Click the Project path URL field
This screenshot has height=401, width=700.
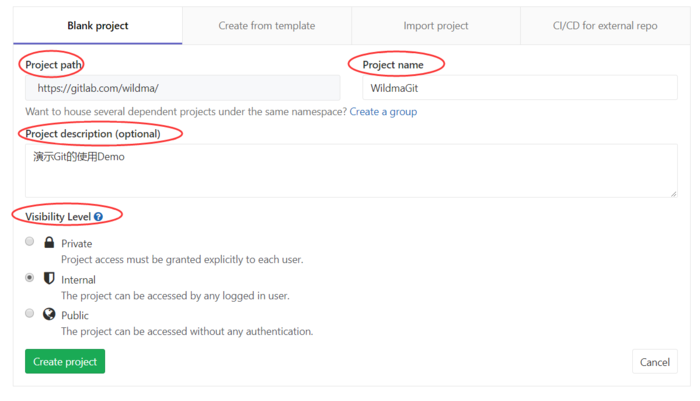(x=182, y=88)
